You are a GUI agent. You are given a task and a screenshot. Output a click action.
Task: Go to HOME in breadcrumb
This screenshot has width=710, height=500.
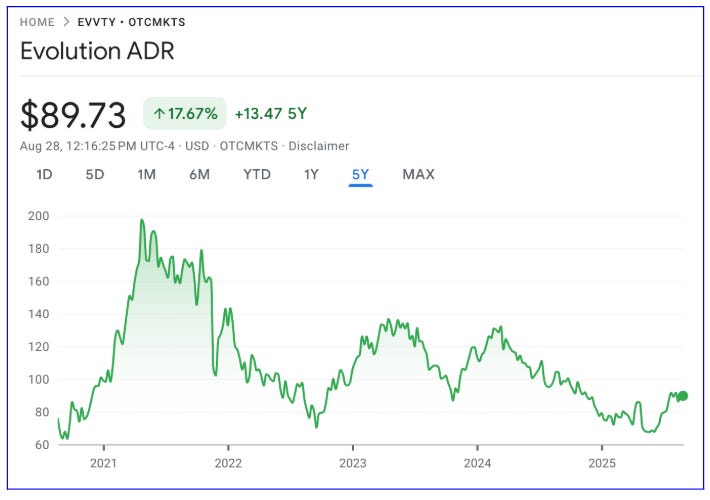tap(37, 22)
